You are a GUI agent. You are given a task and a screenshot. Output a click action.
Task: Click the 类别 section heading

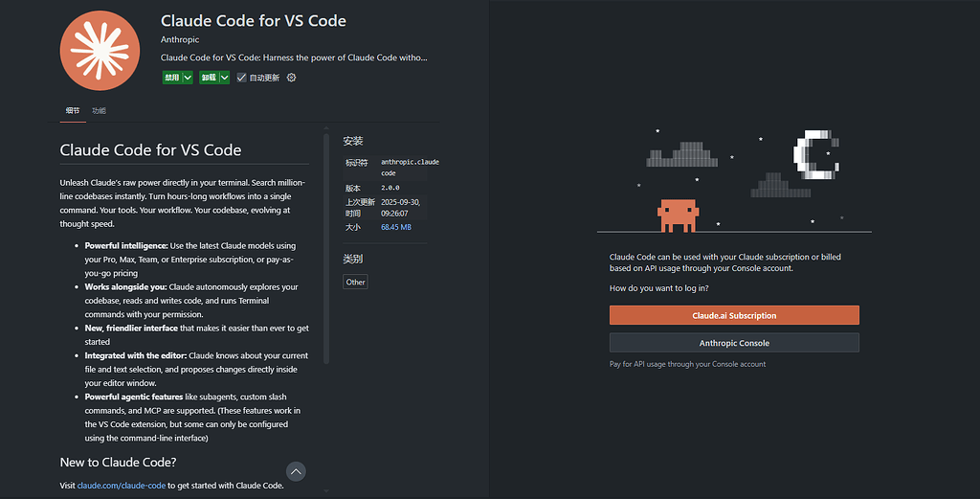click(x=353, y=259)
